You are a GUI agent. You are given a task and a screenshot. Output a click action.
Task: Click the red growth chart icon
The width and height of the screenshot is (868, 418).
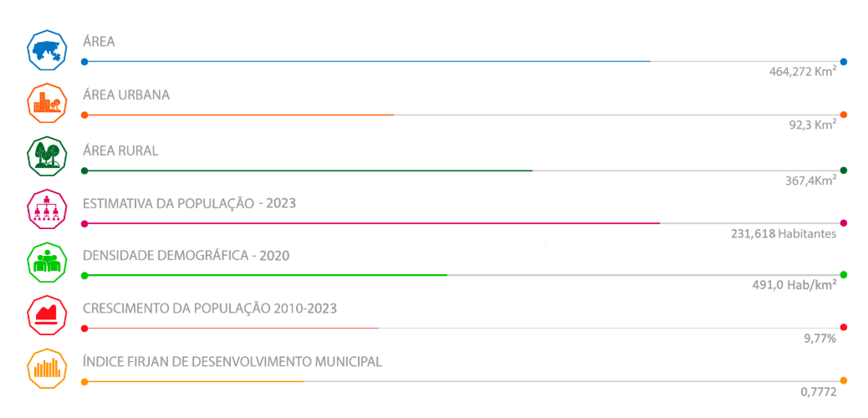coord(47,315)
